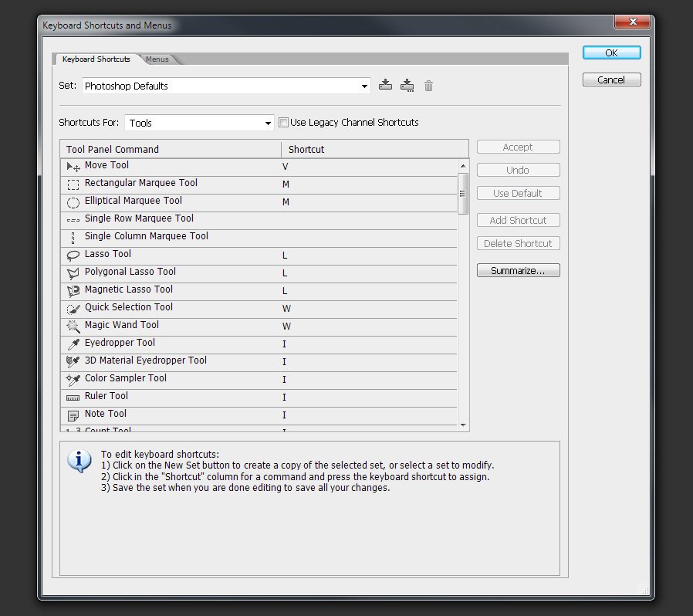
Task: Click the Delete Shortcut button
Action: pos(519,244)
